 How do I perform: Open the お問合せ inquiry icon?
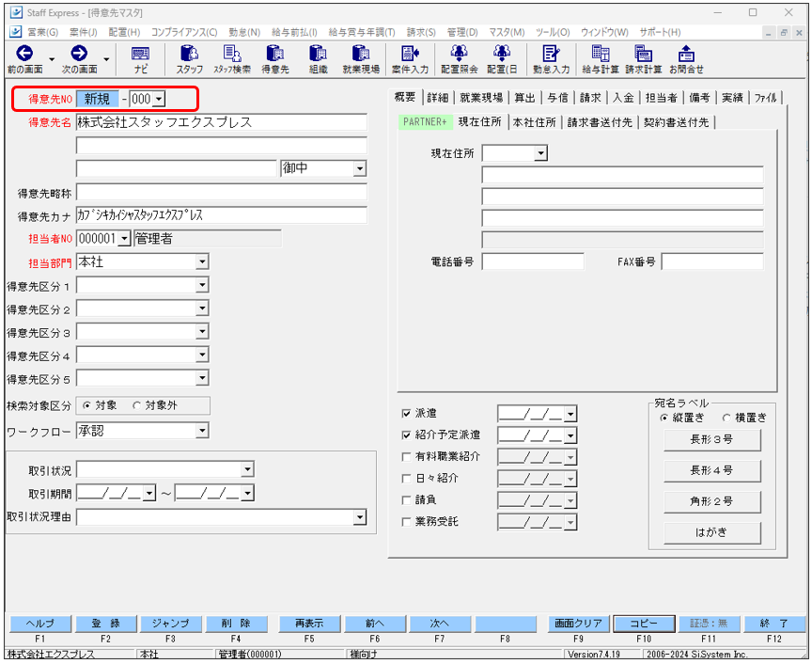(686, 59)
